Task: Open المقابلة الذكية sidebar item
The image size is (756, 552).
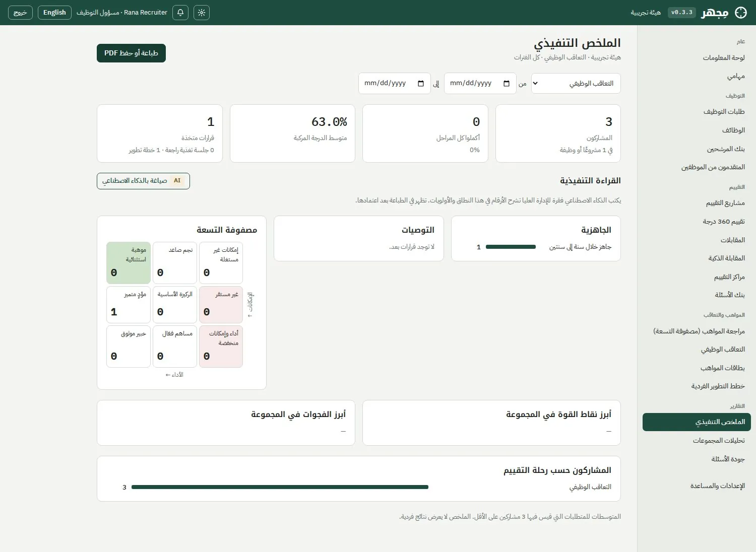Action: pos(697,258)
